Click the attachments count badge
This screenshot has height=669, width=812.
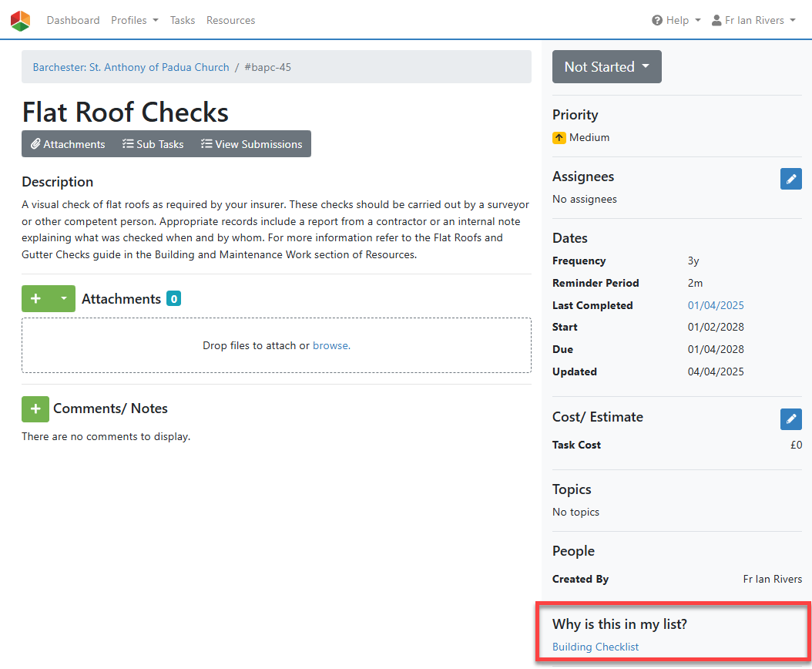pyautogui.click(x=173, y=299)
